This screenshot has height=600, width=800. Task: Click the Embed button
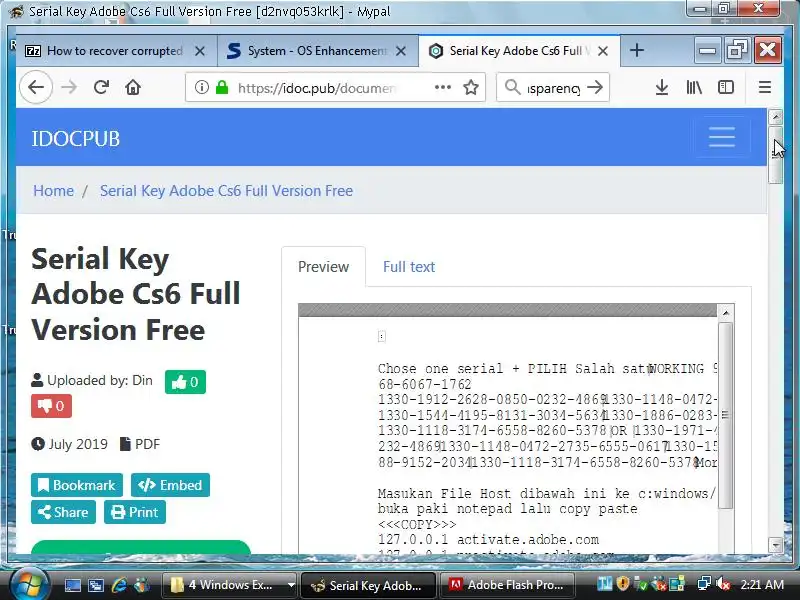[x=170, y=485]
